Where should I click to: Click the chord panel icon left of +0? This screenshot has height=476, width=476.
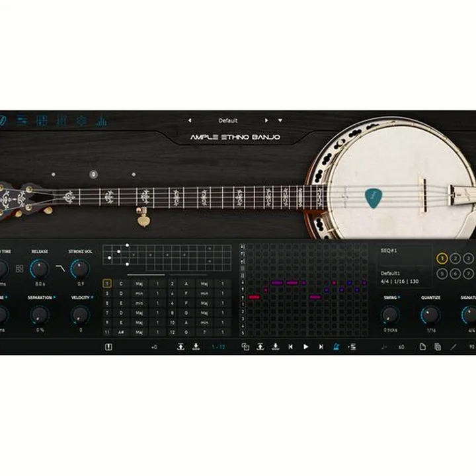click(108, 346)
